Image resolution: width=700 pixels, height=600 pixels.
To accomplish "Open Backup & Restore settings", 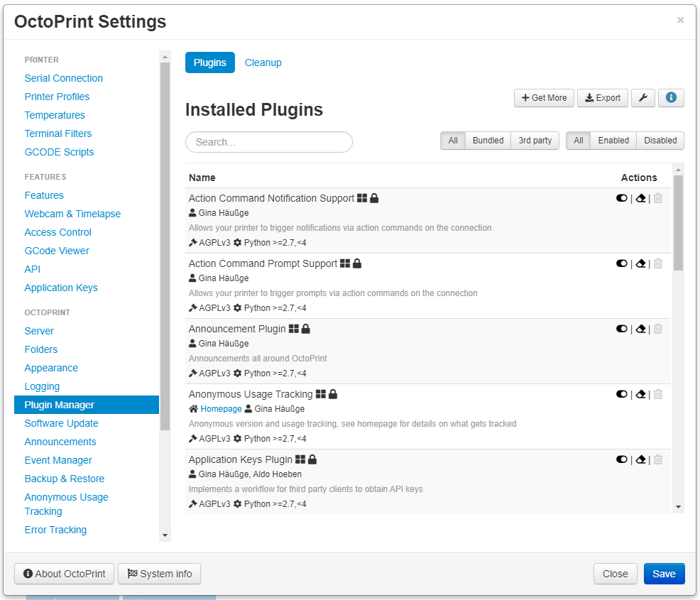I will [x=65, y=479].
